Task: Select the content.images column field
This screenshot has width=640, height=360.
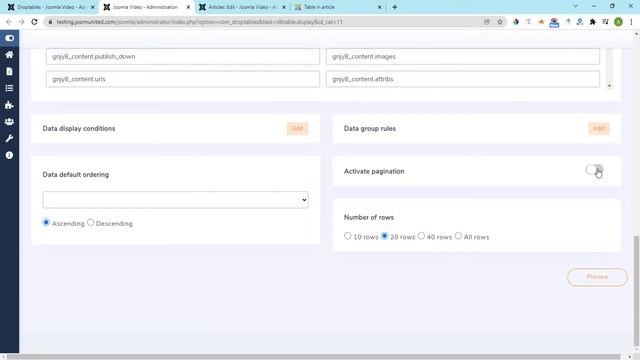Action: [463, 56]
